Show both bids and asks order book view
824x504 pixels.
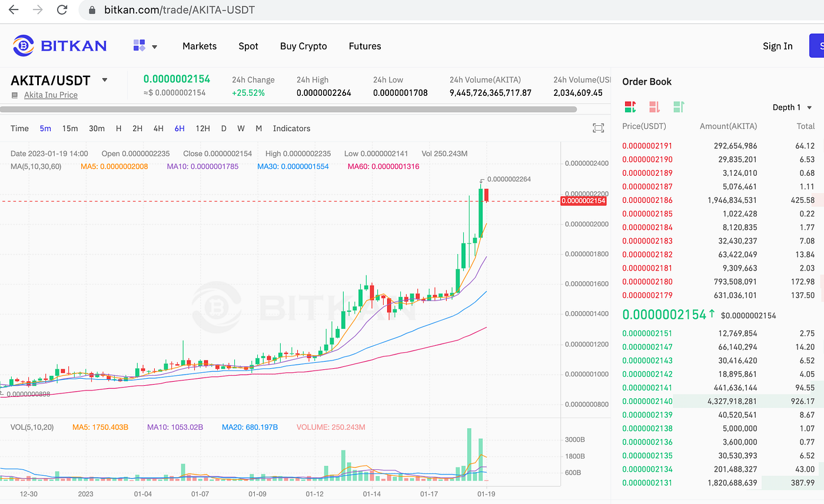[630, 106]
